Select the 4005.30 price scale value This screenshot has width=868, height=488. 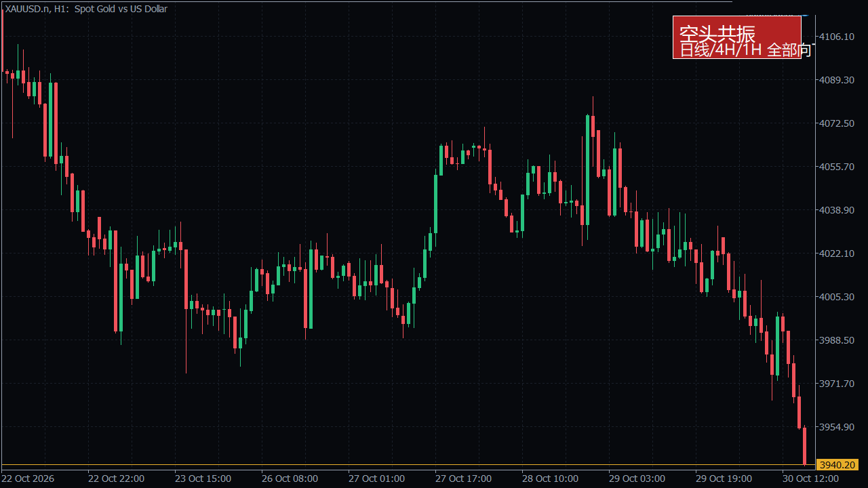tap(837, 297)
